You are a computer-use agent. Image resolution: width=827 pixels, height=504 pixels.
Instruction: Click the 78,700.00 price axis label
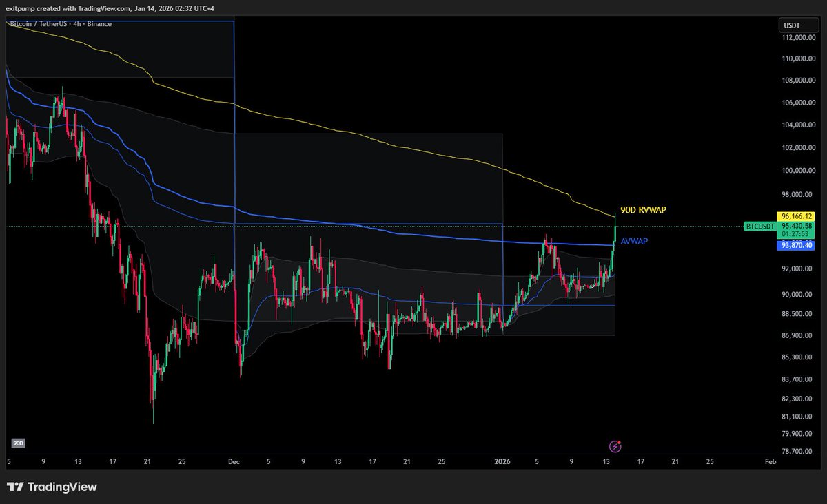tap(798, 452)
